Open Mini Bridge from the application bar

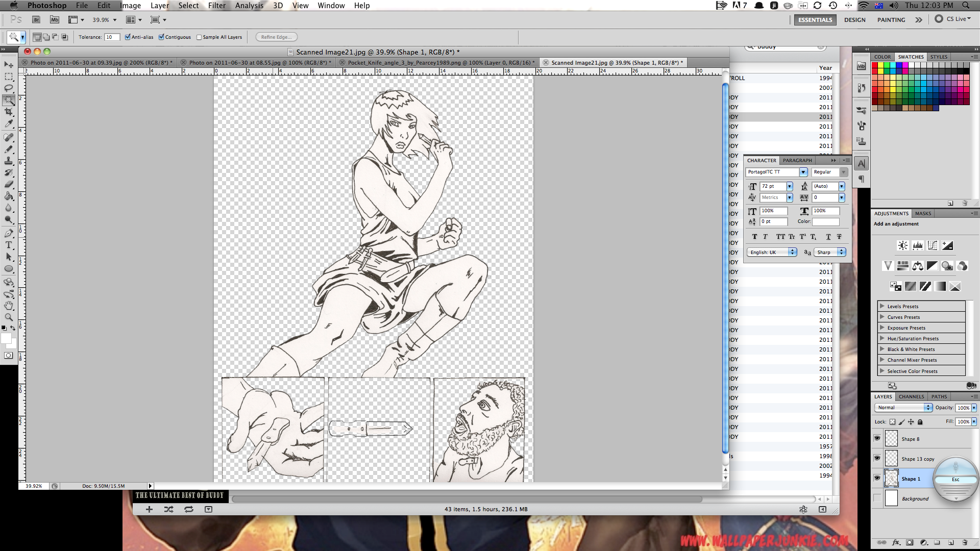55,20
